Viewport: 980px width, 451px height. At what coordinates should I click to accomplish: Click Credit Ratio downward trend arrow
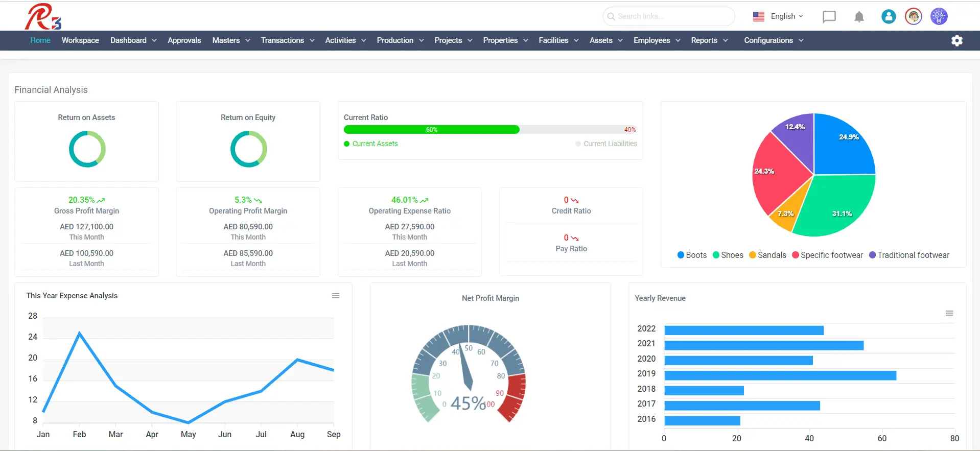574,200
